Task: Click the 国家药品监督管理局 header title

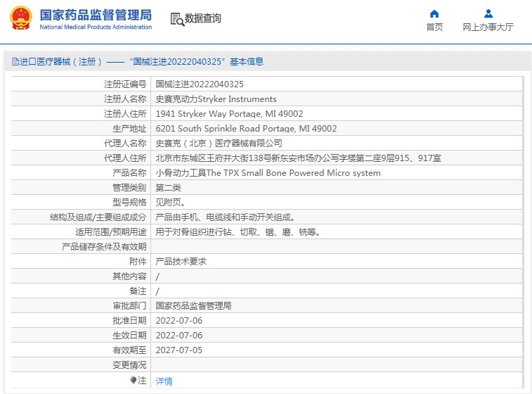Action: pyautogui.click(x=96, y=15)
